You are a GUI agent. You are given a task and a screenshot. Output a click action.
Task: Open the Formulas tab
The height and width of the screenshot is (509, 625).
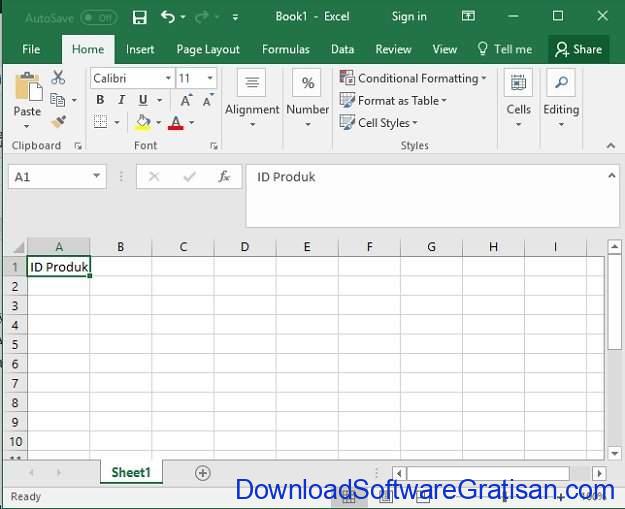click(x=286, y=49)
